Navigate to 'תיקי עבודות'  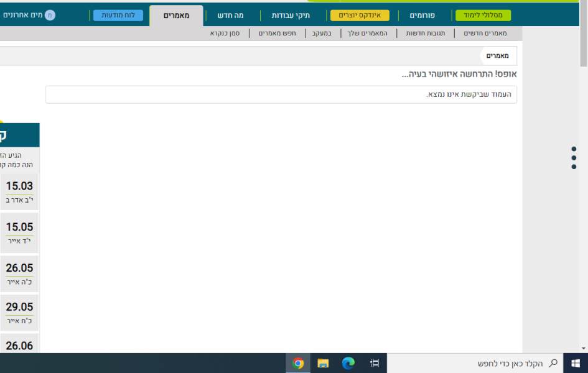pos(292,15)
